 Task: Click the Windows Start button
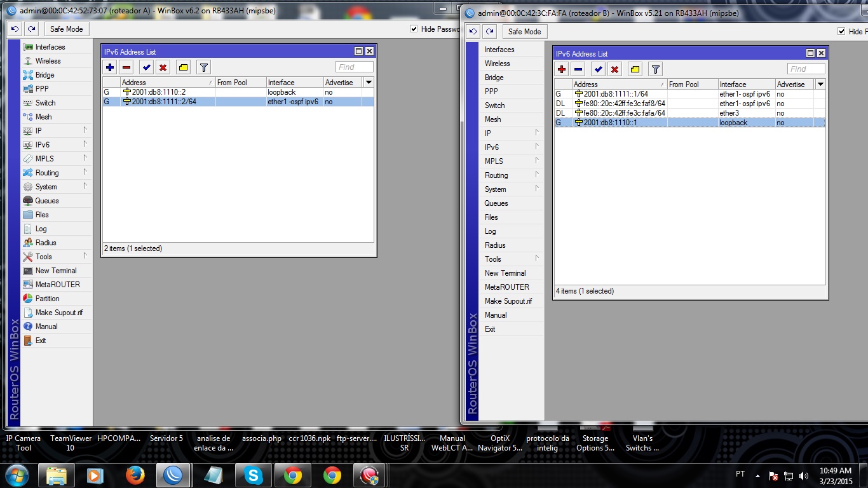pos(16,475)
